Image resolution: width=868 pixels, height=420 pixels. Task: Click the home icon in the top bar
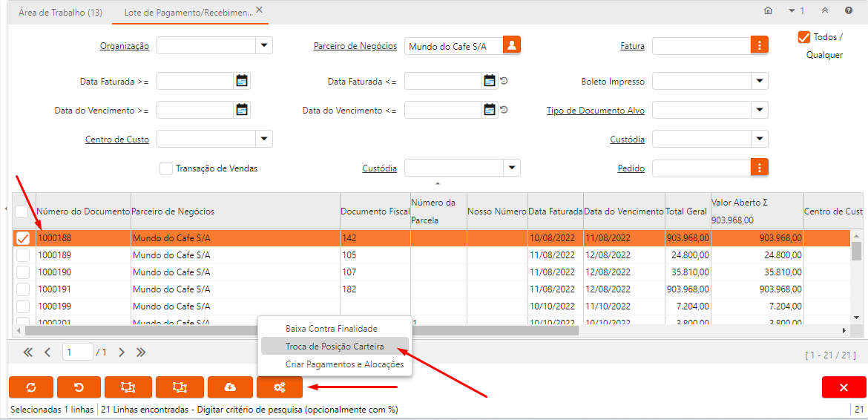coord(768,11)
